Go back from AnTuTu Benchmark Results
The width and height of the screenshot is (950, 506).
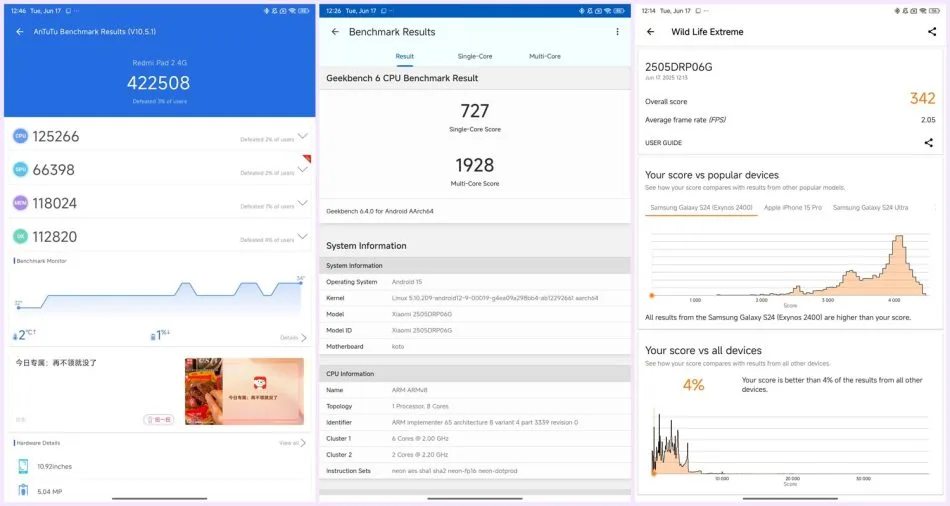point(20,32)
